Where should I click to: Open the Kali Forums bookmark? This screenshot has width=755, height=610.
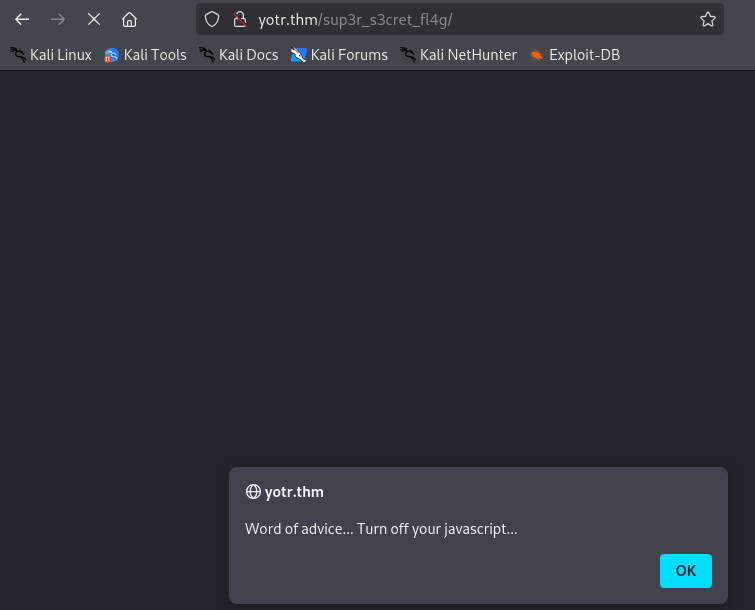click(x=339, y=55)
